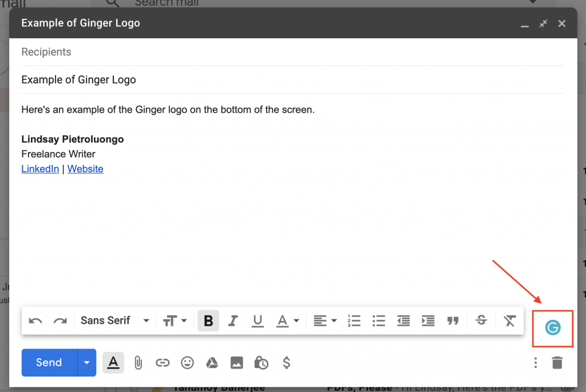Open more options three-dot menu
The image size is (586, 392).
tap(536, 362)
